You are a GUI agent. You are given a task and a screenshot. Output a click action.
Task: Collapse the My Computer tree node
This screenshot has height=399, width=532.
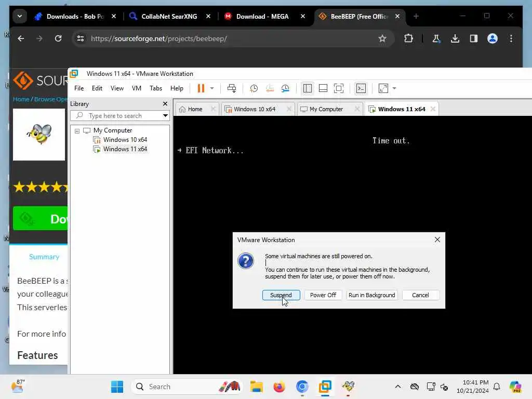point(77,130)
